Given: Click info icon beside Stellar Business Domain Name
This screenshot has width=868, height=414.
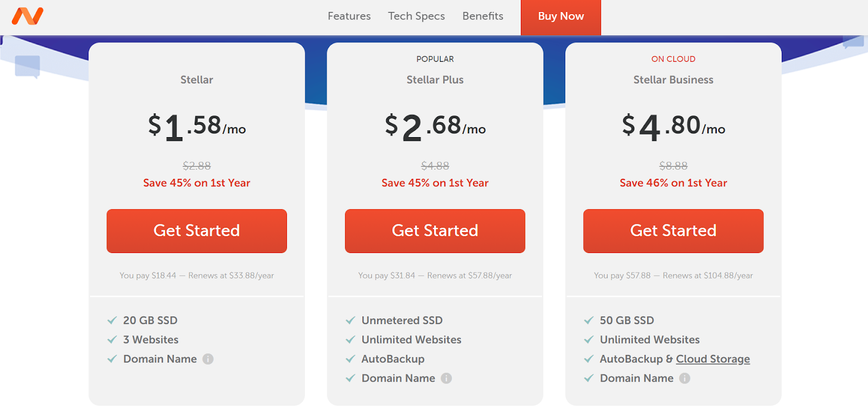Looking at the screenshot, I should [x=685, y=378].
